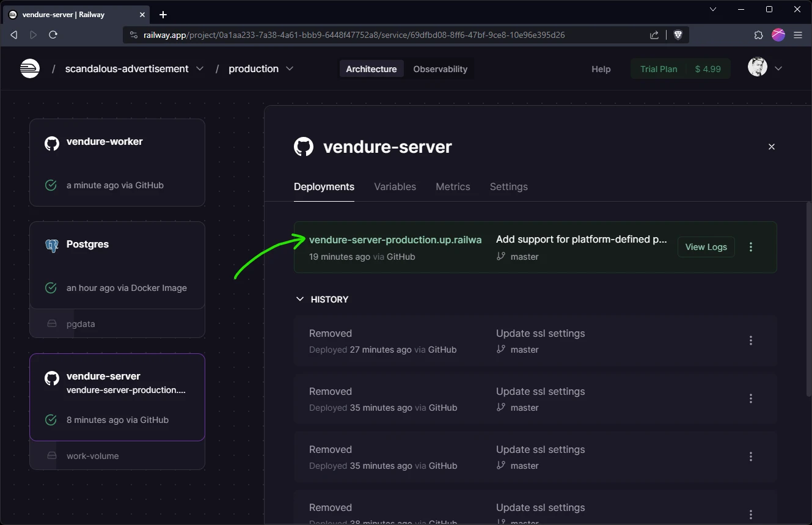
Task: Reload the page with the refresh icon
Action: coord(53,35)
